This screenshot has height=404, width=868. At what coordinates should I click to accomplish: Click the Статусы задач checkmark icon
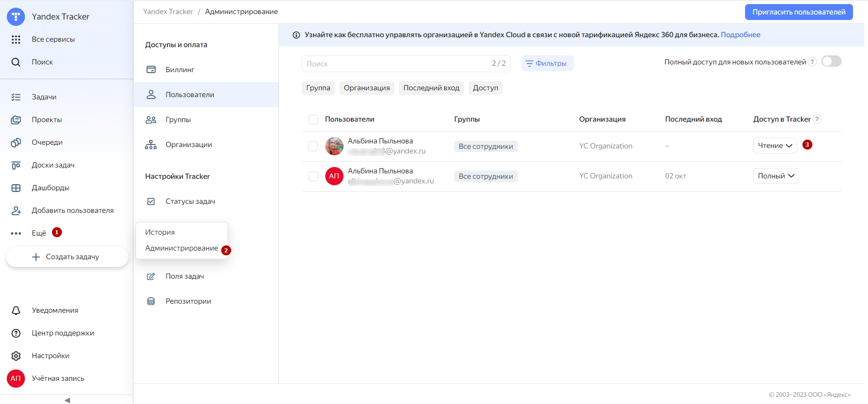click(151, 201)
